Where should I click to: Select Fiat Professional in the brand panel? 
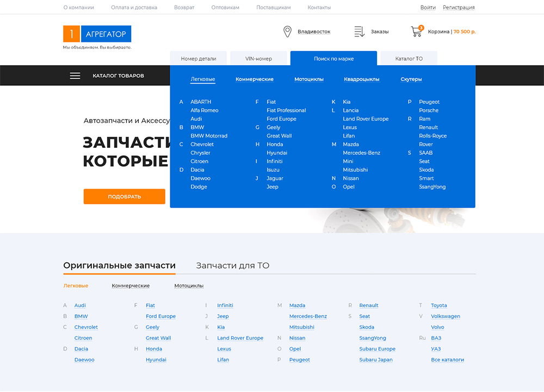coord(286,110)
